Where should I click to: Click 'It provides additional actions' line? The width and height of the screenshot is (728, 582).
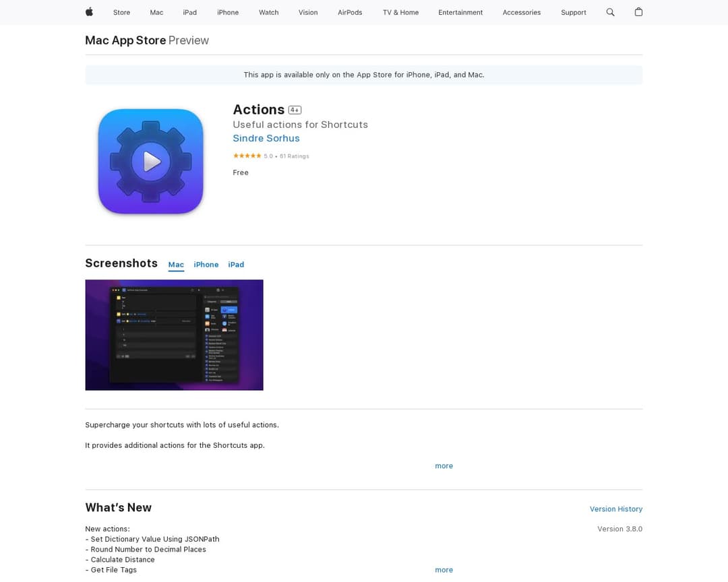[175, 445]
